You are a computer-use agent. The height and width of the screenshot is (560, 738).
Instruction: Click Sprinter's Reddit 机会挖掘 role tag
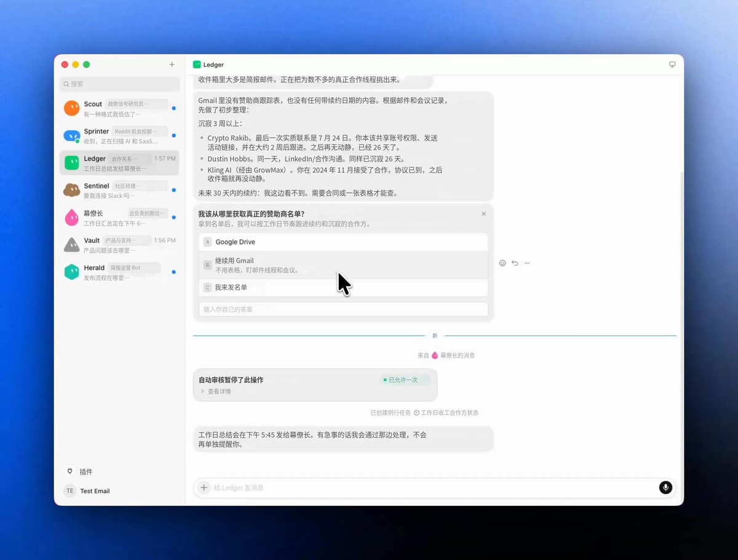140,132
